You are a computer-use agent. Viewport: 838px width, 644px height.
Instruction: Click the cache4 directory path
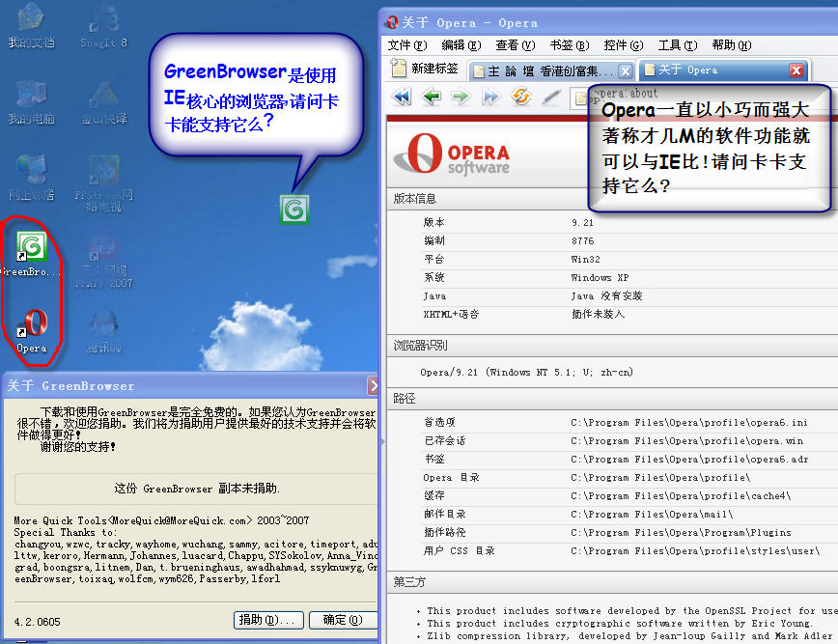pos(681,496)
